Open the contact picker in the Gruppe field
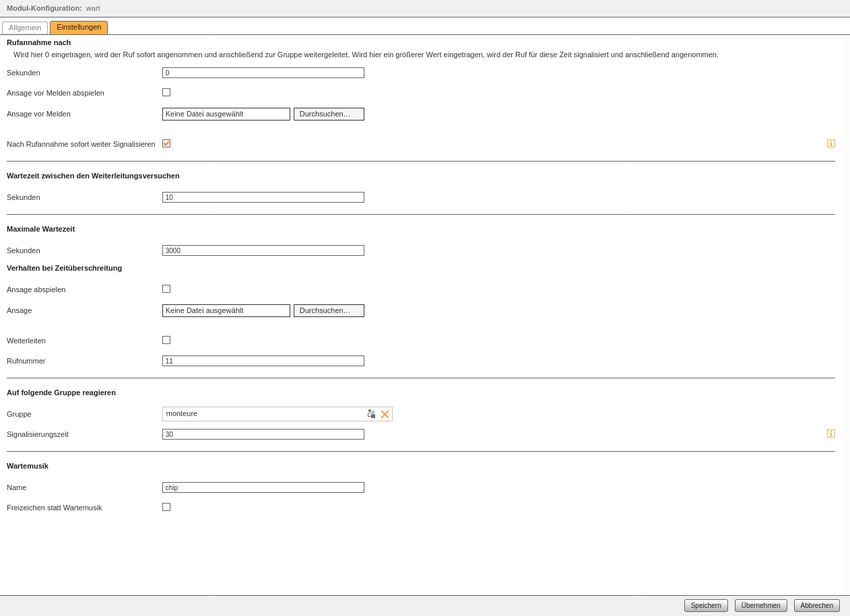 [x=371, y=414]
